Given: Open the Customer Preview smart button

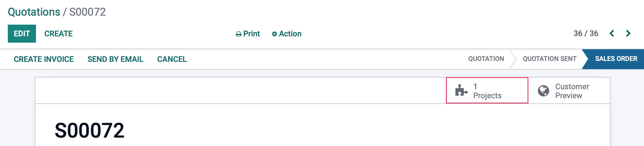Looking at the screenshot, I should [x=569, y=91].
